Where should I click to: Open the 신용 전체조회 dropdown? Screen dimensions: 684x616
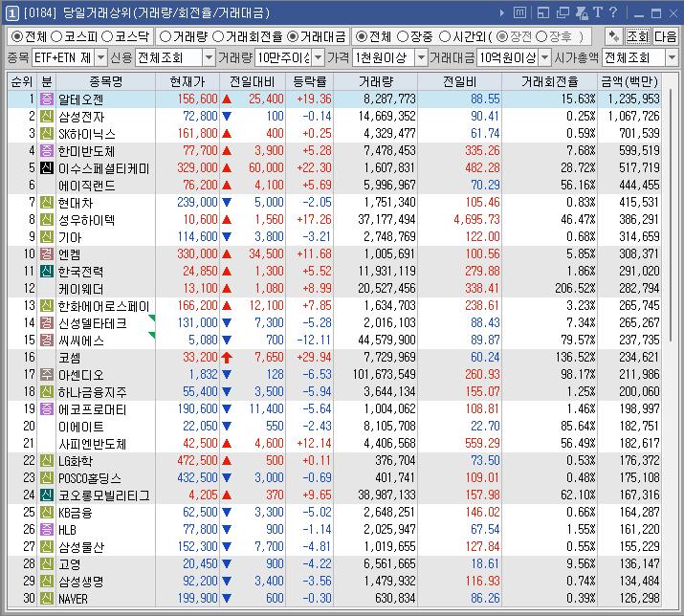click(210, 57)
